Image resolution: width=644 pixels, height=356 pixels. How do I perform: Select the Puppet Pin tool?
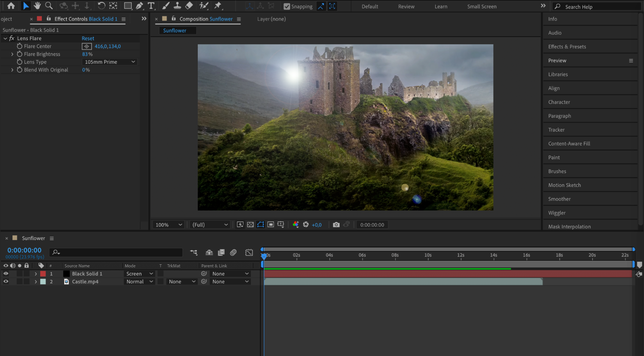[218, 6]
